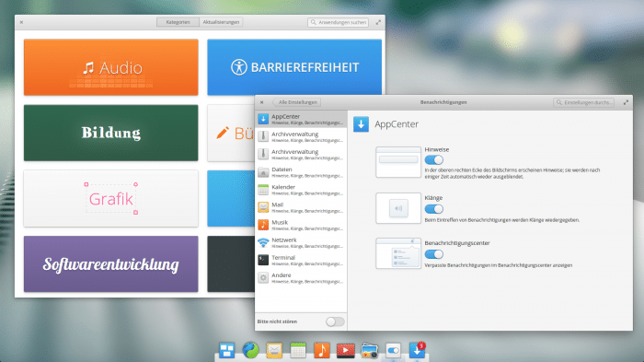The width and height of the screenshot is (644, 362).
Task: Click the Klänge preview thumbnail
Action: pyautogui.click(x=398, y=208)
